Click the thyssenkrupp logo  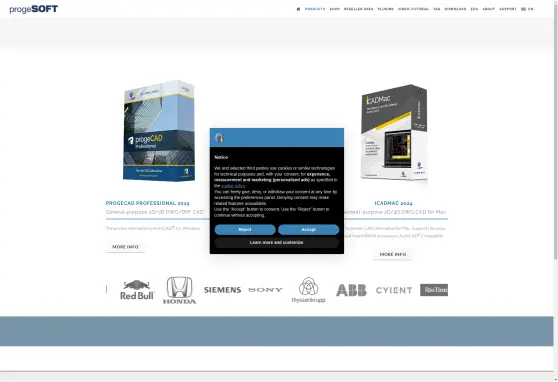coord(308,290)
